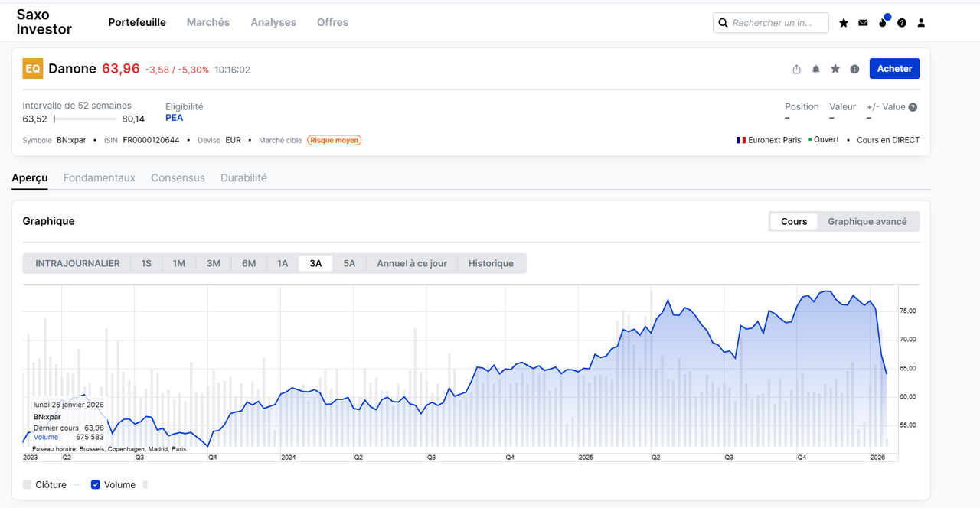Select the Cours chart view
Image resolution: width=980 pixels, height=508 pixels.
tap(794, 221)
